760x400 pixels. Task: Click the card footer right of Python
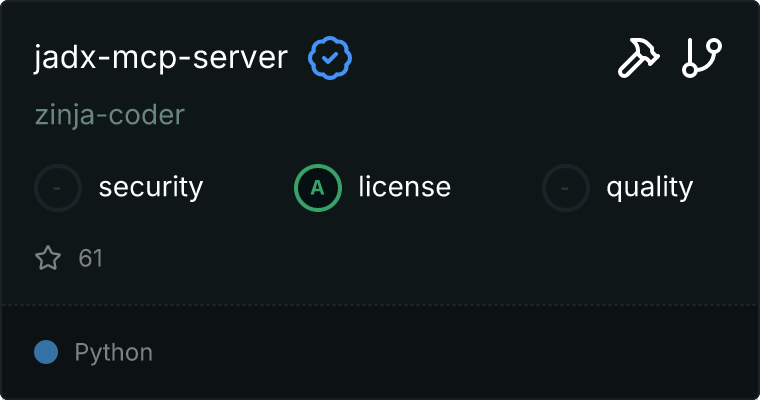[x=450, y=353]
